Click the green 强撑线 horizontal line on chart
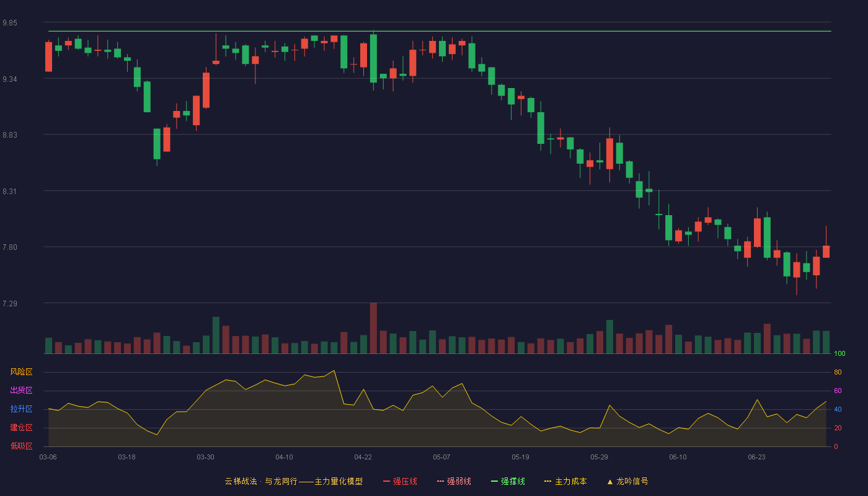Image resolution: width=868 pixels, height=496 pixels. point(440,31)
